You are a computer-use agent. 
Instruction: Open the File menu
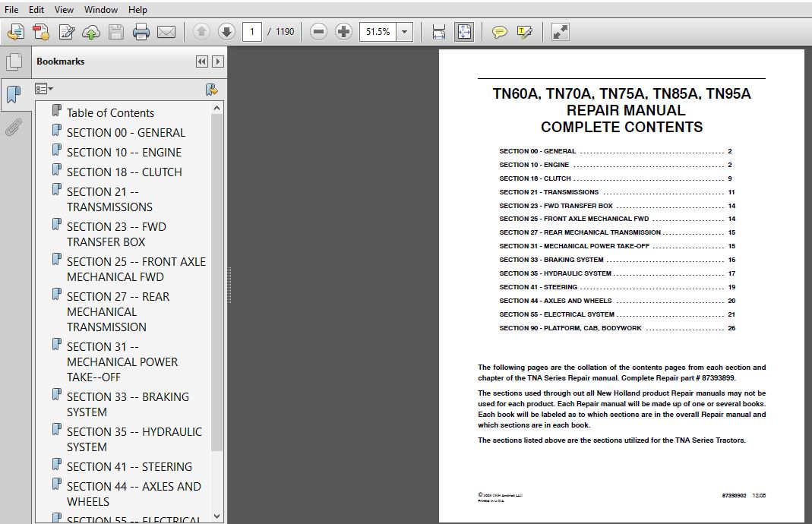tap(11, 9)
